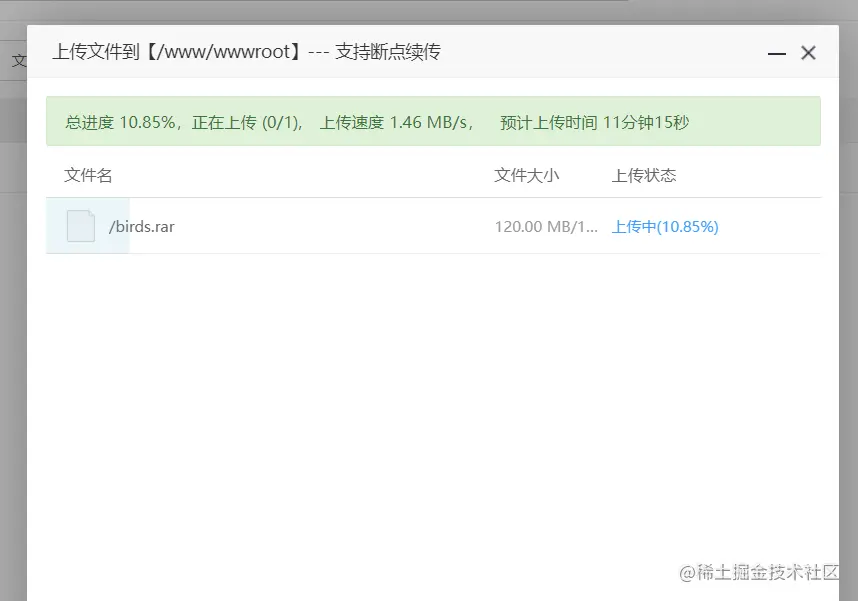Click the dialog title 上传文件到 /www/wwwroot
Screen dimensions: 858x601
(247, 52)
